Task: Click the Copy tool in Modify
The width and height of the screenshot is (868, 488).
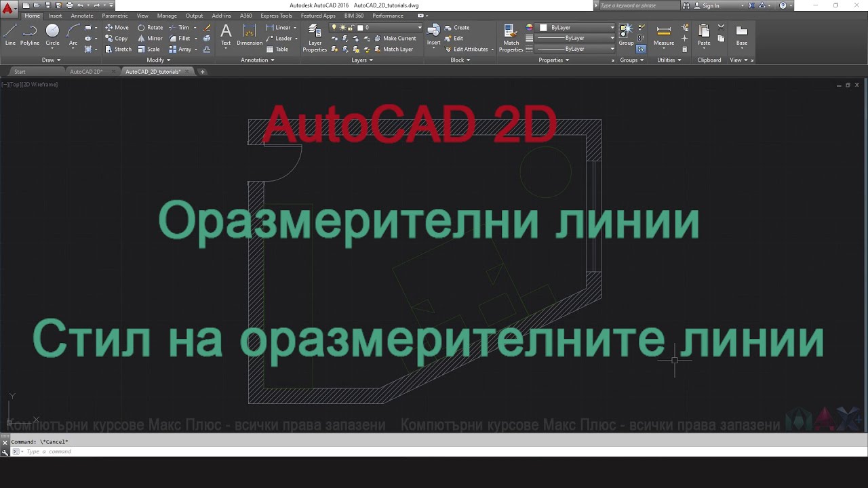Action: tap(117, 39)
